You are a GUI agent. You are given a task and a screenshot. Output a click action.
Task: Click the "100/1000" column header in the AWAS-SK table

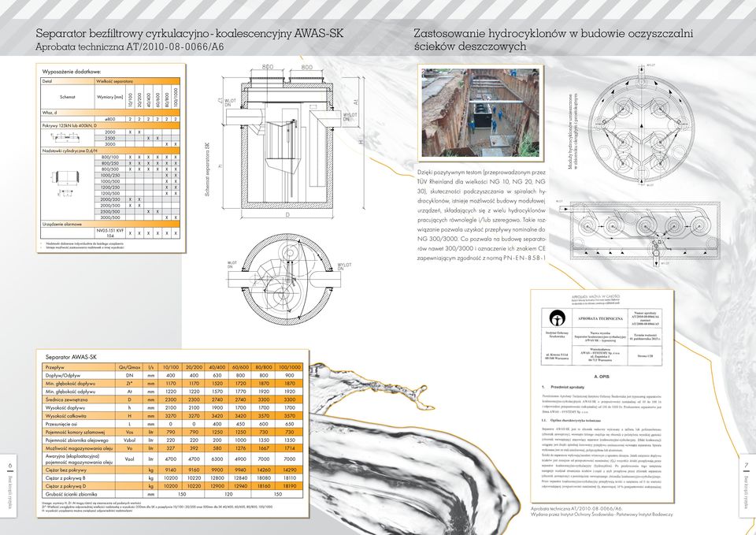coord(289,367)
